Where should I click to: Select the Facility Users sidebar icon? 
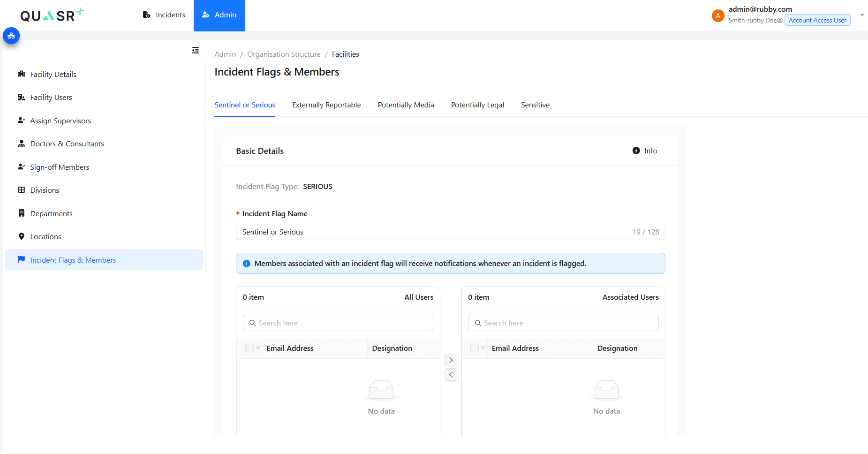click(x=22, y=97)
